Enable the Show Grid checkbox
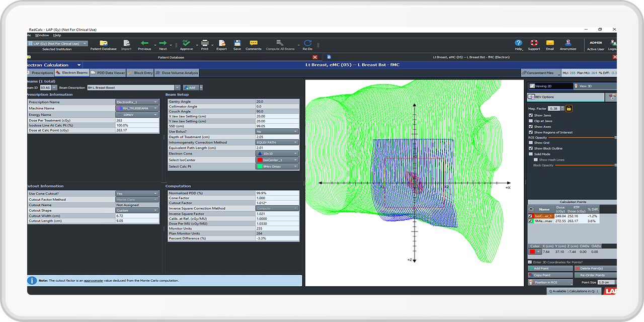 531,143
